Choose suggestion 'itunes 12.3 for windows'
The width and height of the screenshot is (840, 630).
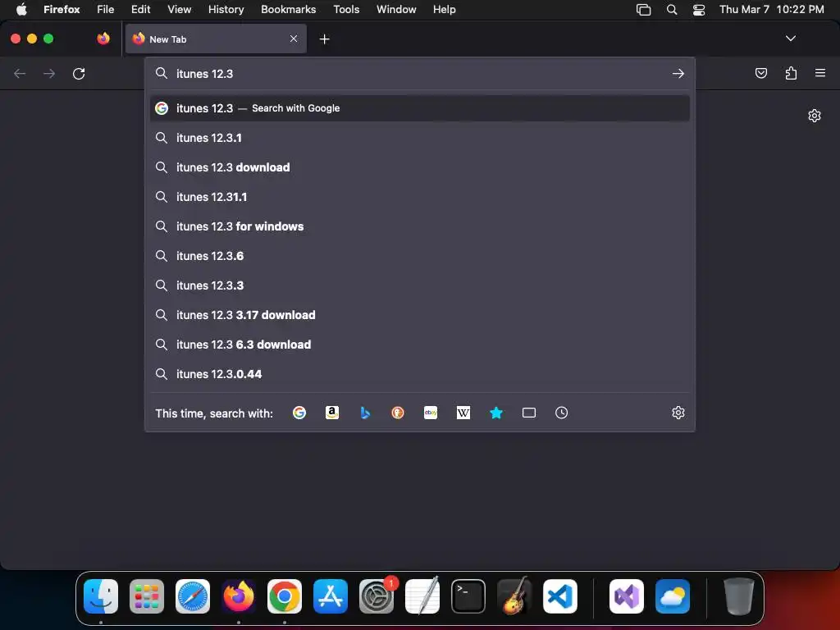click(x=419, y=226)
